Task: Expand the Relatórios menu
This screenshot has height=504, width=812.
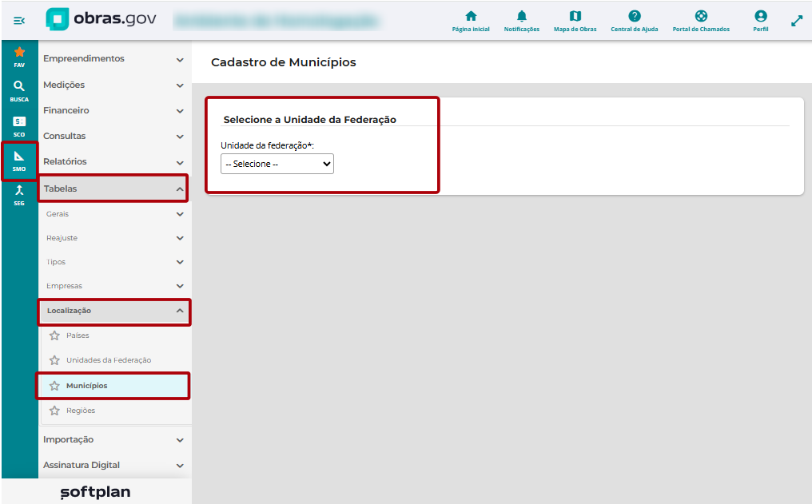Action: coord(114,161)
